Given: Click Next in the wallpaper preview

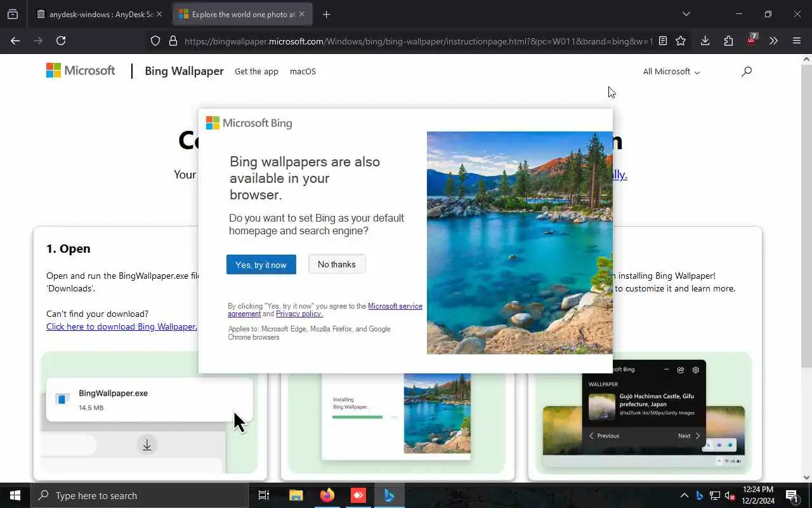Looking at the screenshot, I should click(x=689, y=436).
